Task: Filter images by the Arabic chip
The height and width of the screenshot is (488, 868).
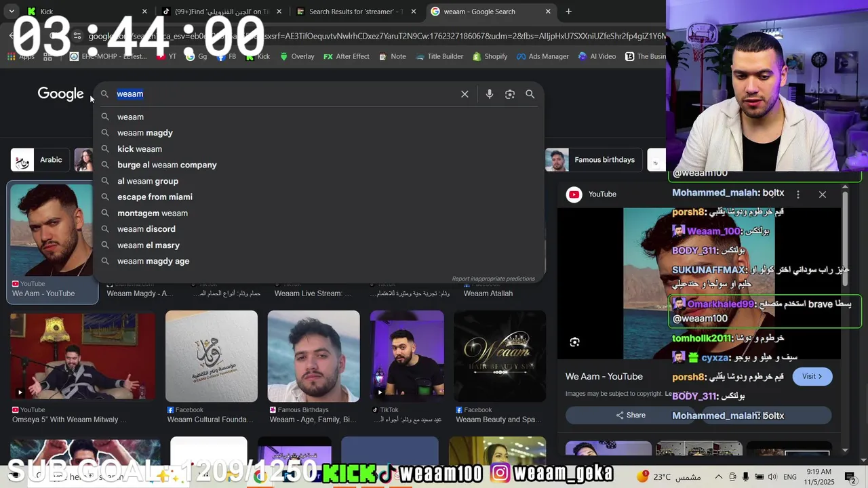Action: point(41,160)
